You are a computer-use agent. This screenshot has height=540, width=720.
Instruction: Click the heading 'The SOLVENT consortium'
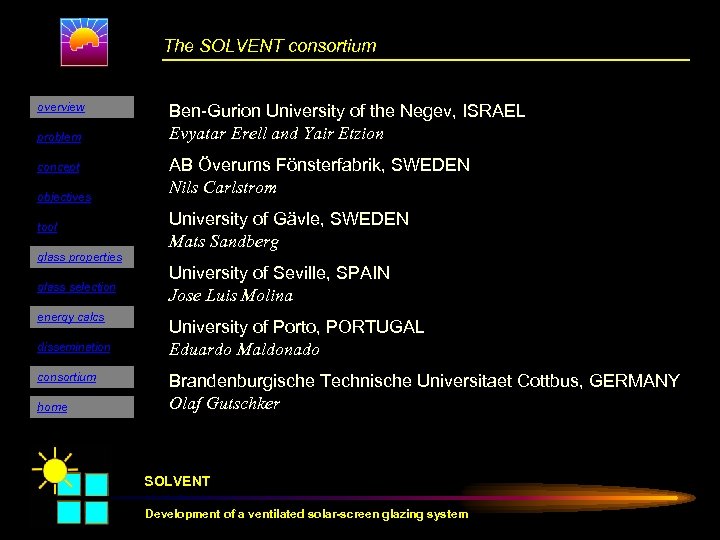click(270, 45)
